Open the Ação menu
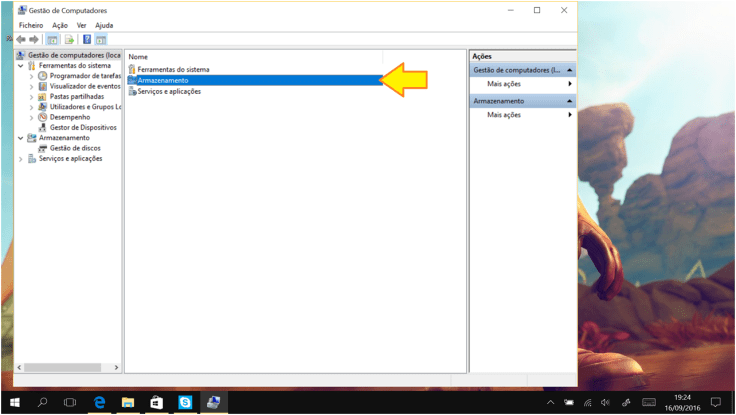Screen dimensions: 736x415 pos(60,25)
